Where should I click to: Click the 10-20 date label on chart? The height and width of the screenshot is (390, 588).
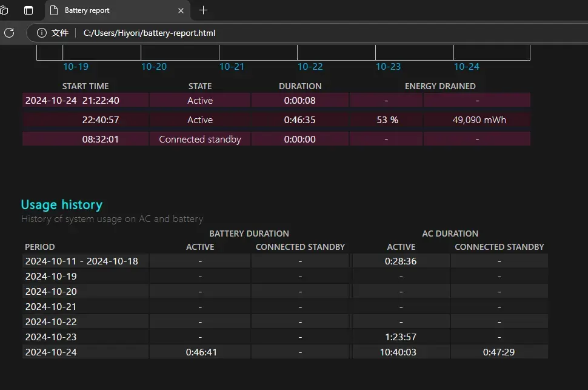pos(154,67)
